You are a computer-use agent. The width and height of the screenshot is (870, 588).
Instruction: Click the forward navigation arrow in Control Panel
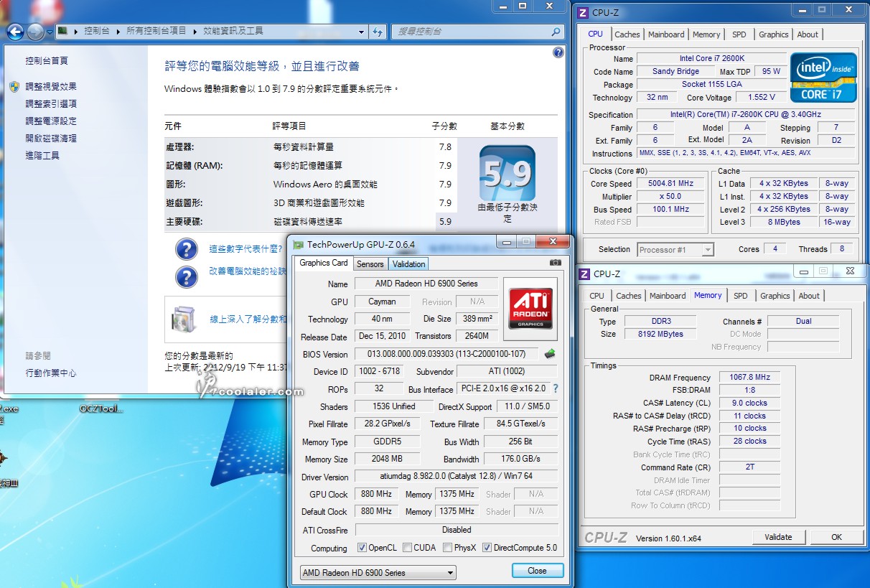coord(35,32)
